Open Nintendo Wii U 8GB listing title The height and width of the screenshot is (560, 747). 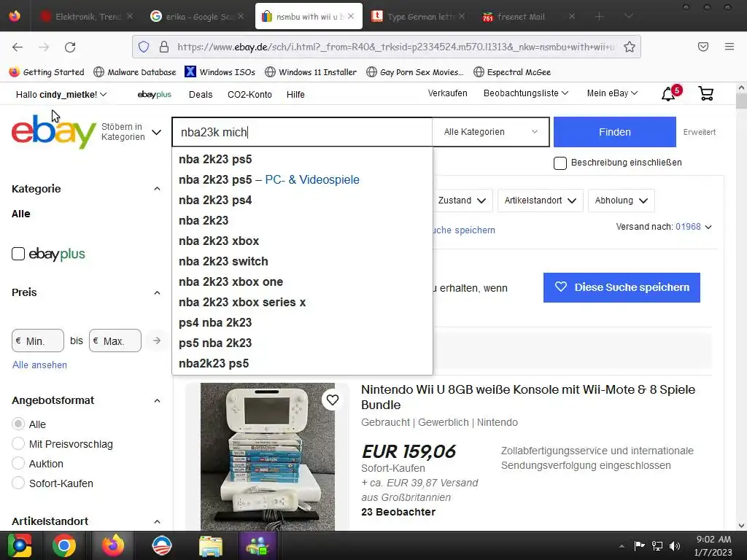point(528,397)
